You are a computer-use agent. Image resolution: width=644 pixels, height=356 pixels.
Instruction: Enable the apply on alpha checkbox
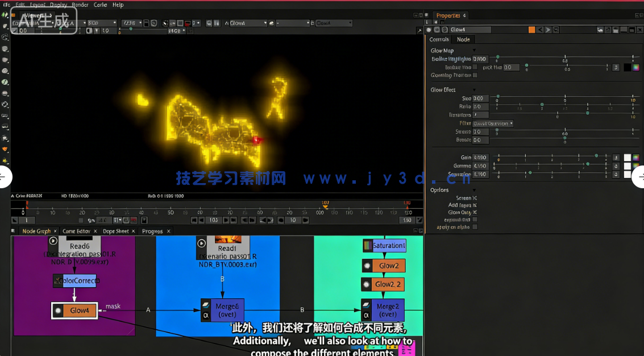[x=475, y=227]
